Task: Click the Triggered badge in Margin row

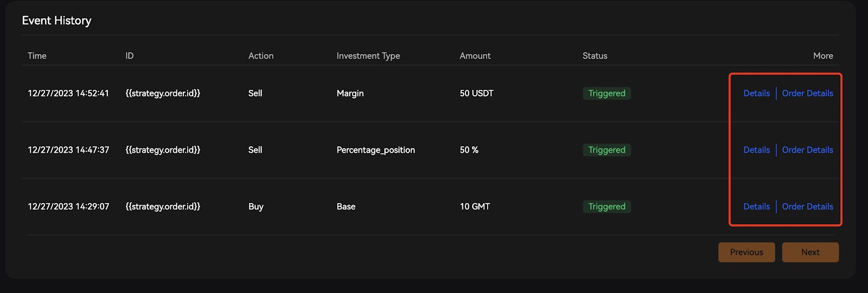Action: click(x=607, y=93)
